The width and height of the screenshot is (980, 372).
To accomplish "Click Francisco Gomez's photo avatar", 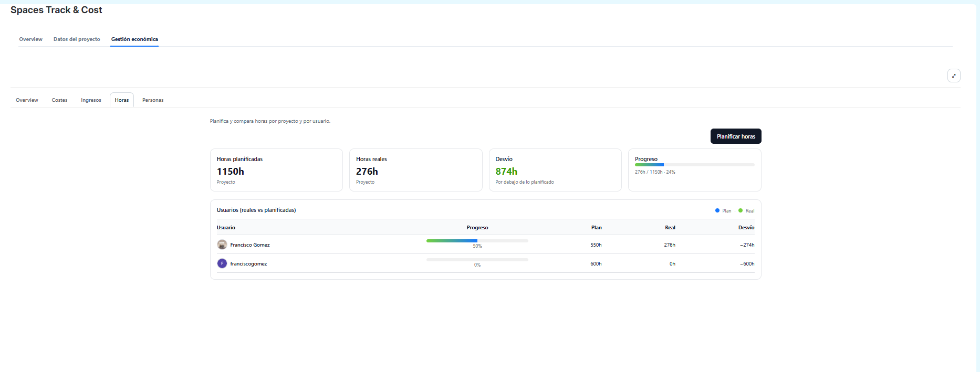I will click(222, 245).
